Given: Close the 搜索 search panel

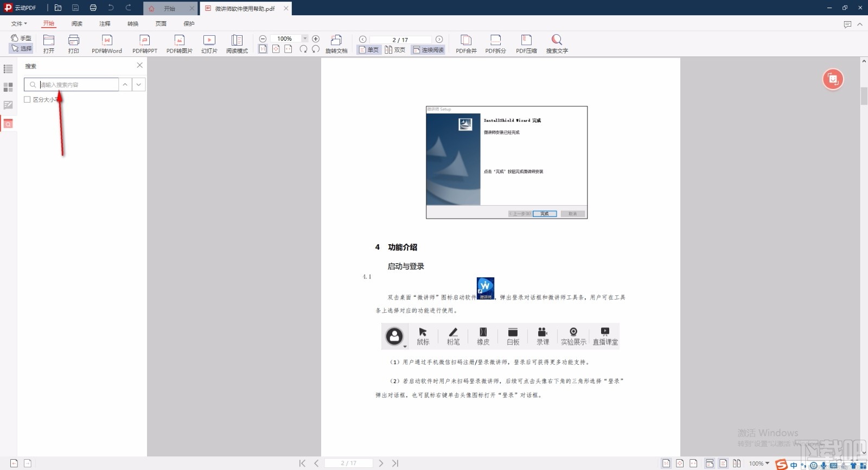Looking at the screenshot, I should point(139,65).
